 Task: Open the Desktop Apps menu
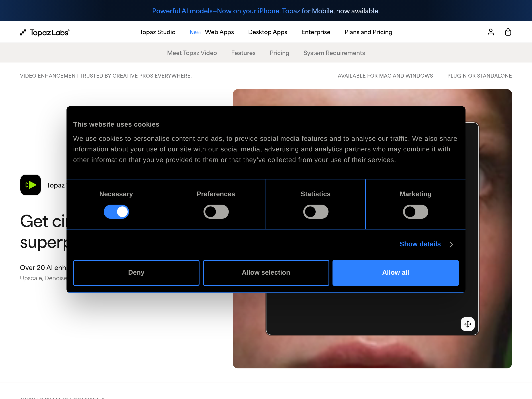point(268,32)
